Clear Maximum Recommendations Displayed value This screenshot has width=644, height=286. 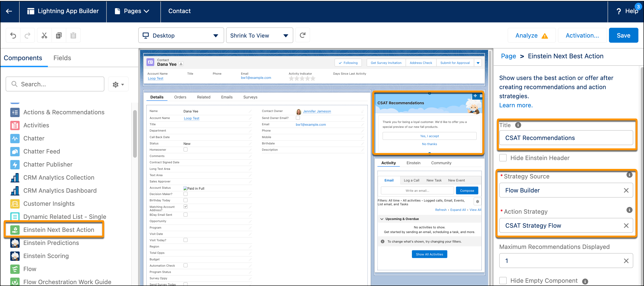coord(626,261)
